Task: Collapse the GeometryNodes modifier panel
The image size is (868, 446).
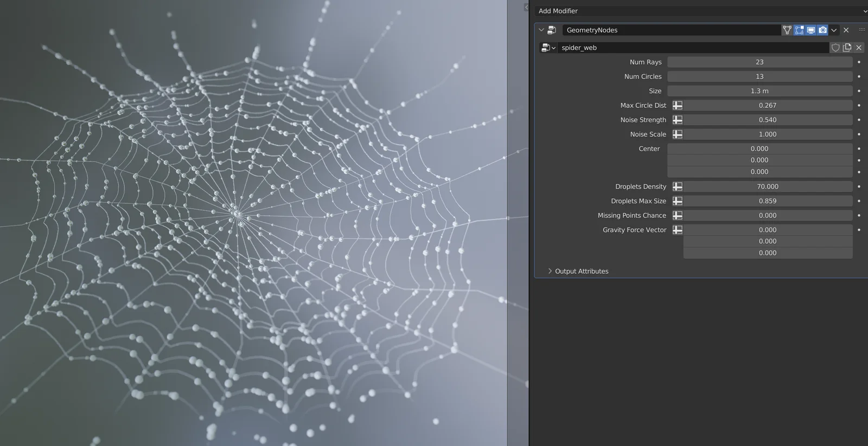Action: click(x=541, y=30)
